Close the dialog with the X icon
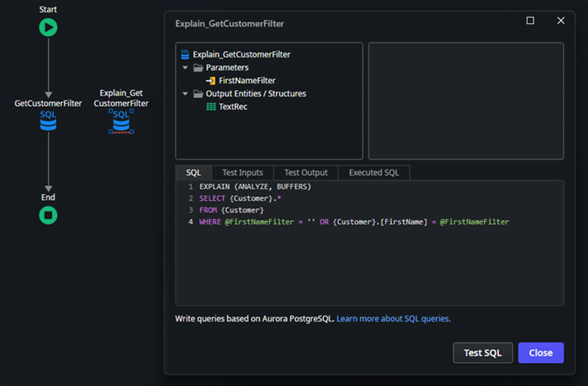Image resolution: width=588 pixels, height=386 pixels. point(561,20)
